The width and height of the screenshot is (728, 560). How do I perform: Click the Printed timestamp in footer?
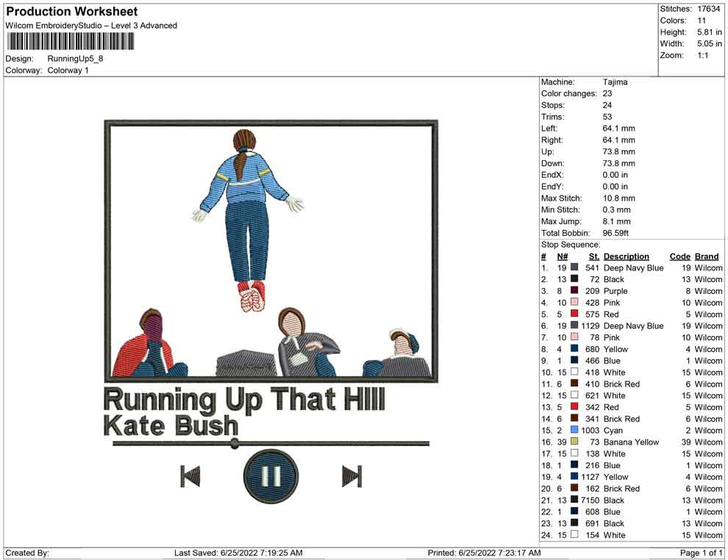[484, 553]
